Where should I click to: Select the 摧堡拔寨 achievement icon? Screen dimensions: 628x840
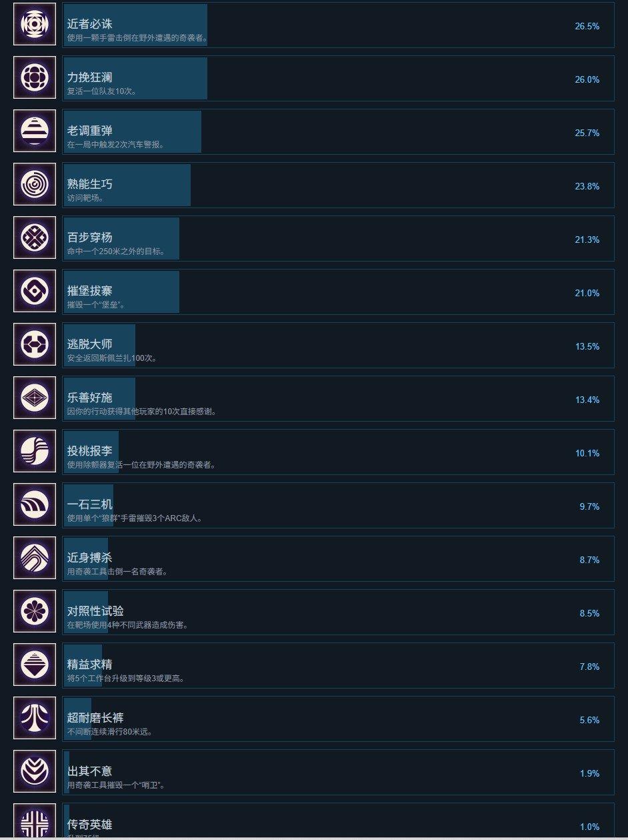[x=34, y=292]
